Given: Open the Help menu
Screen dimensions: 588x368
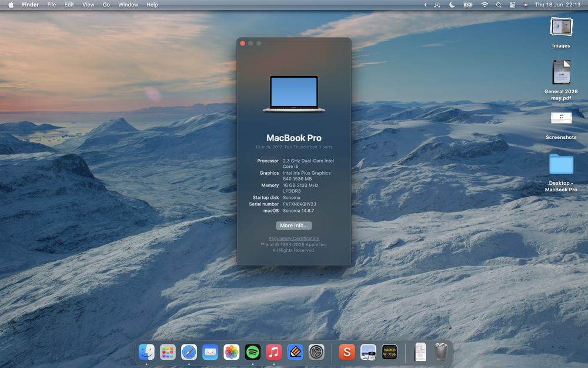Looking at the screenshot, I should pyautogui.click(x=152, y=5).
